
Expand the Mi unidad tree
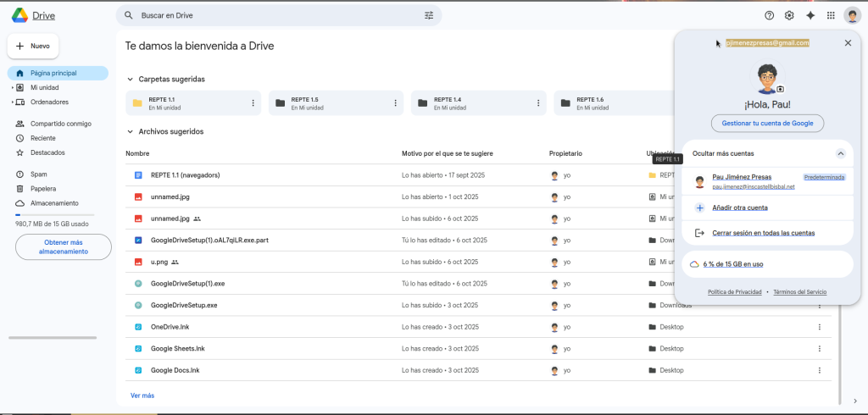[12, 87]
